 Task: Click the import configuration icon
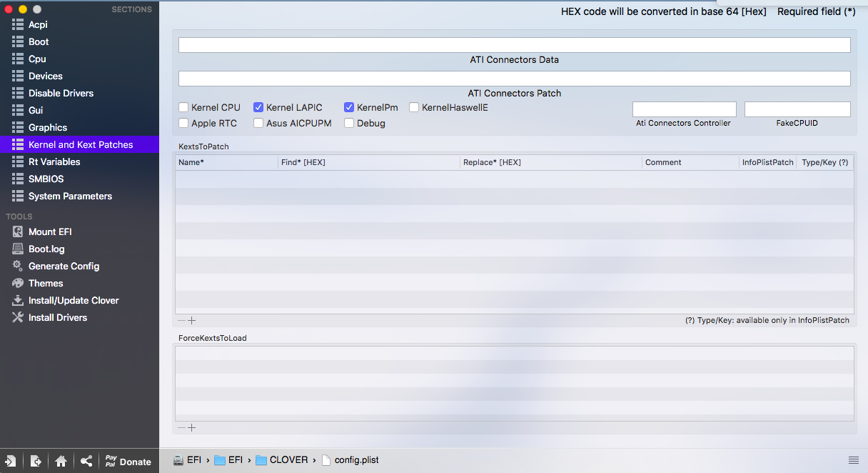click(11, 462)
